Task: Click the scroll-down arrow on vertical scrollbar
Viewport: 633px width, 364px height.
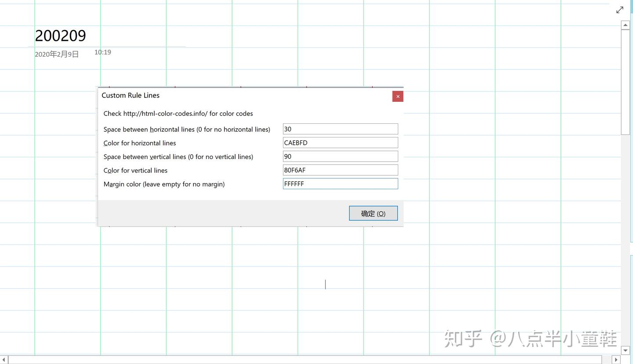Action: pos(625,350)
